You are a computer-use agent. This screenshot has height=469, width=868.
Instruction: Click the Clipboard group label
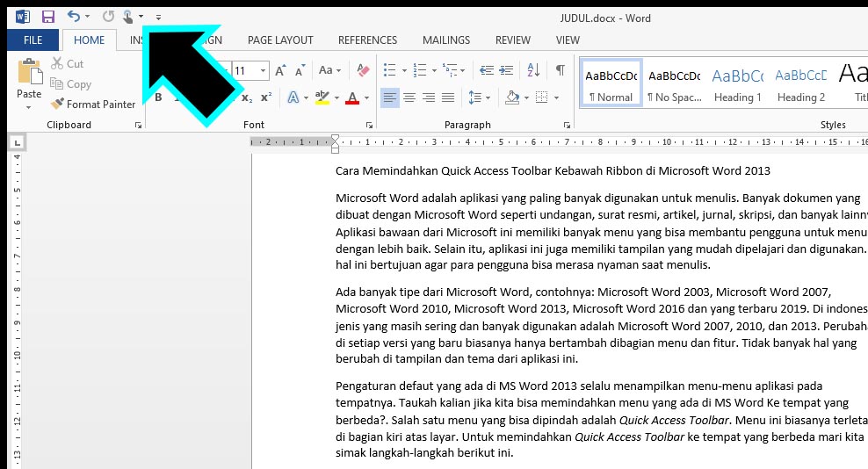(x=69, y=125)
